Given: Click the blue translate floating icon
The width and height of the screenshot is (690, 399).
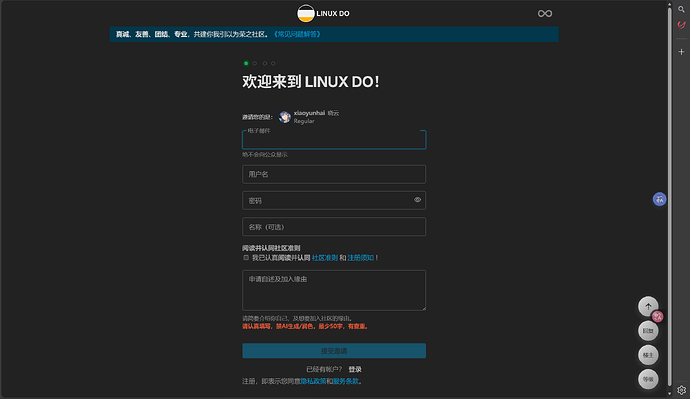Looking at the screenshot, I should [659, 199].
